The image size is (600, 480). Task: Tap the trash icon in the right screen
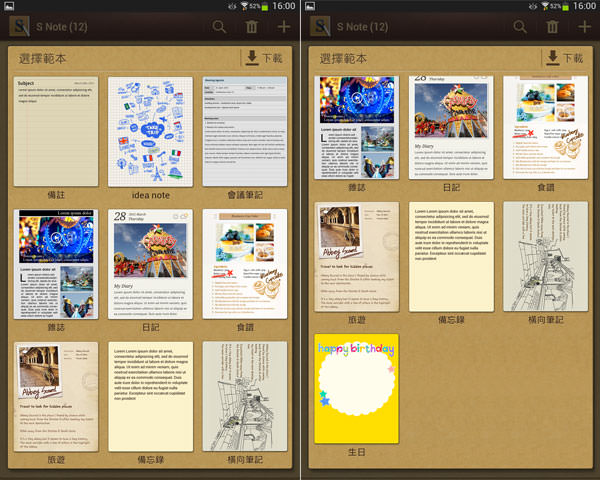(551, 27)
